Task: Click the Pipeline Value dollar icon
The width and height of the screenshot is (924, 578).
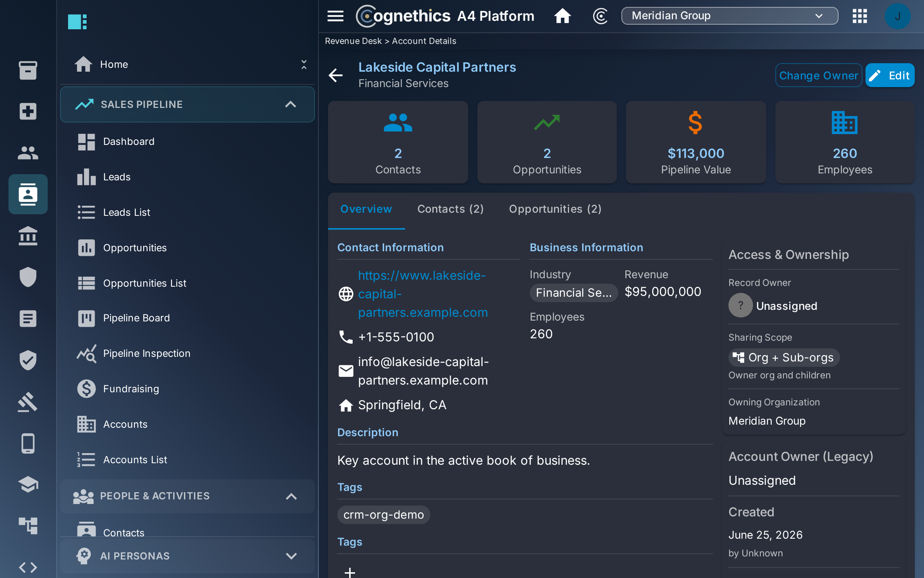Action: point(695,123)
